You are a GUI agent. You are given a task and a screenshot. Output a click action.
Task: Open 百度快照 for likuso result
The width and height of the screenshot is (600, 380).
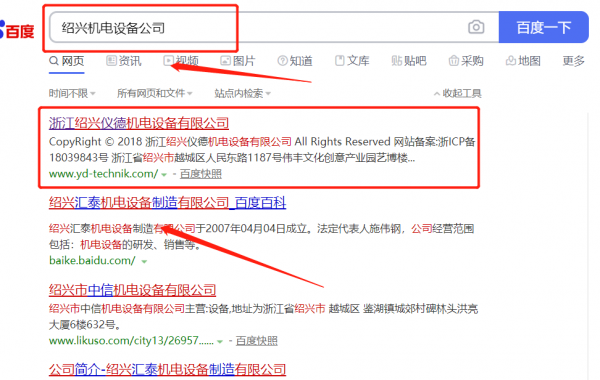coord(257,340)
